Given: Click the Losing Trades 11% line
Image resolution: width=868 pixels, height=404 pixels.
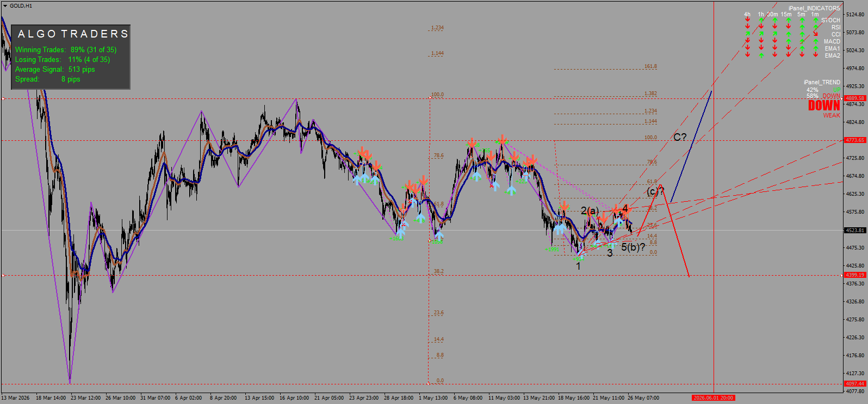Looking at the screenshot, I should [63, 59].
